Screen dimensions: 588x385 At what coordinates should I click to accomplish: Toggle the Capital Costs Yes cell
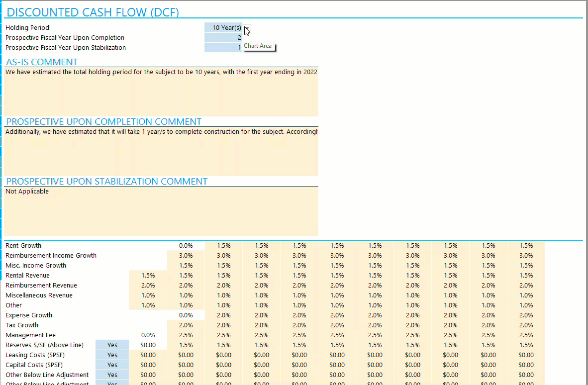pos(112,365)
